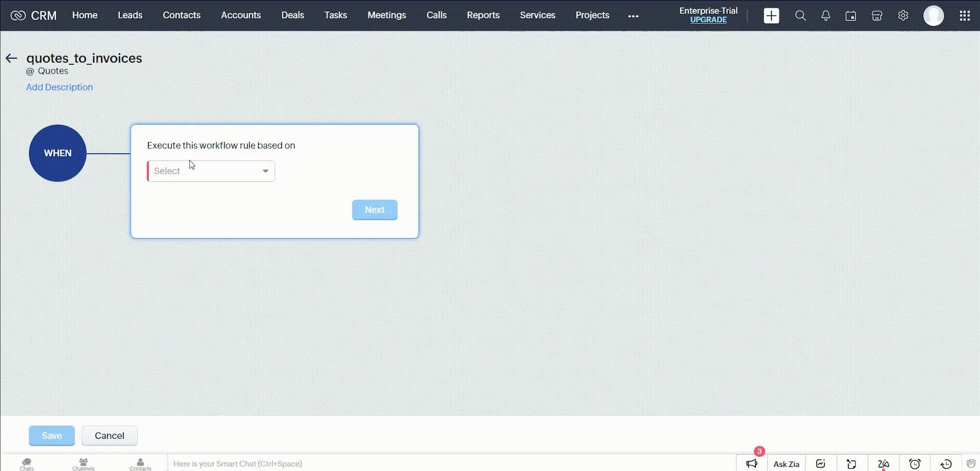
Task: Open the apps grid launcher
Action: (964, 16)
